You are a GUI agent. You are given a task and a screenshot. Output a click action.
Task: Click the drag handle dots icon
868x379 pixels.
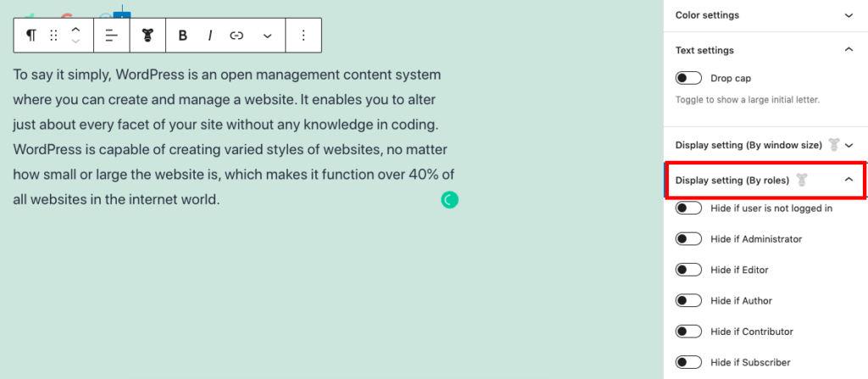53,36
